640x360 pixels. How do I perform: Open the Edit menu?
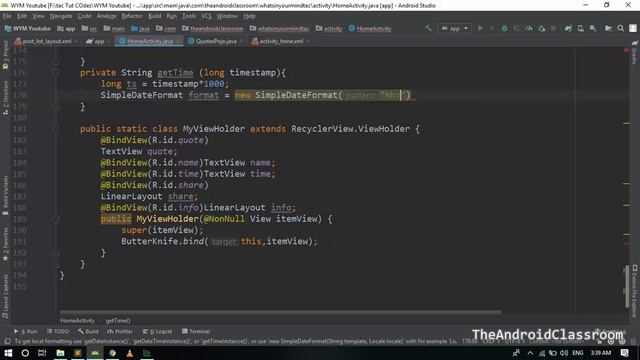click(22, 16)
